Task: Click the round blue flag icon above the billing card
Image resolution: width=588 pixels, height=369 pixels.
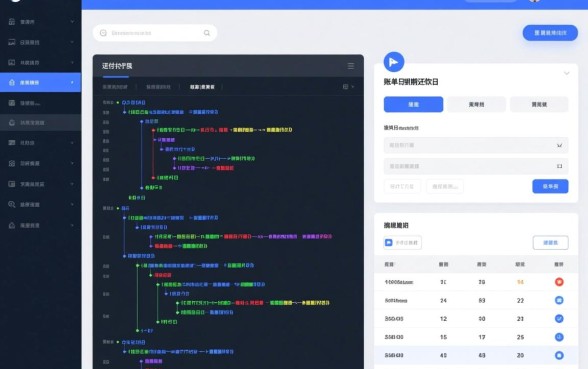Action: tap(394, 62)
